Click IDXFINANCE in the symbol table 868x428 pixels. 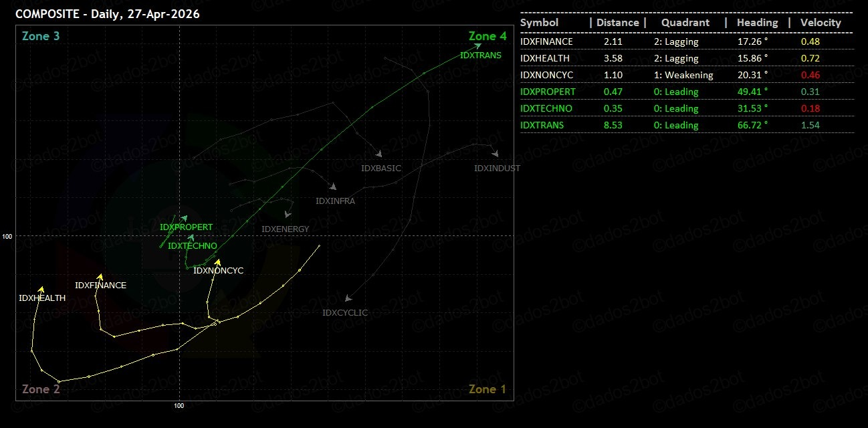tap(546, 41)
